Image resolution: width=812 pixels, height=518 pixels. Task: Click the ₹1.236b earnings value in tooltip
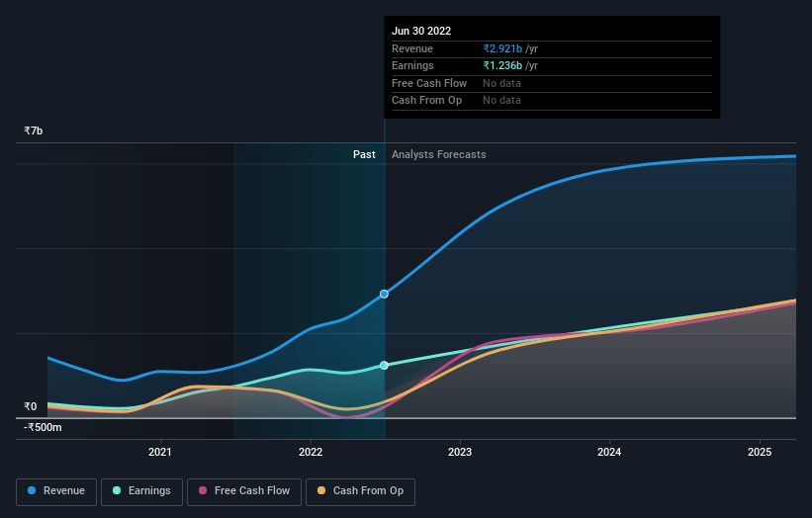click(502, 65)
